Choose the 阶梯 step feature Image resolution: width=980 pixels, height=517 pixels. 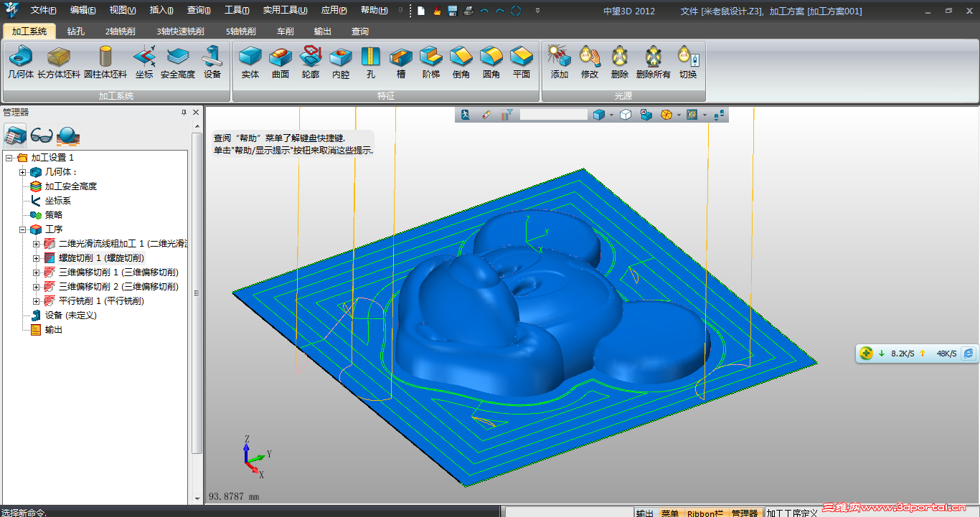[x=431, y=62]
